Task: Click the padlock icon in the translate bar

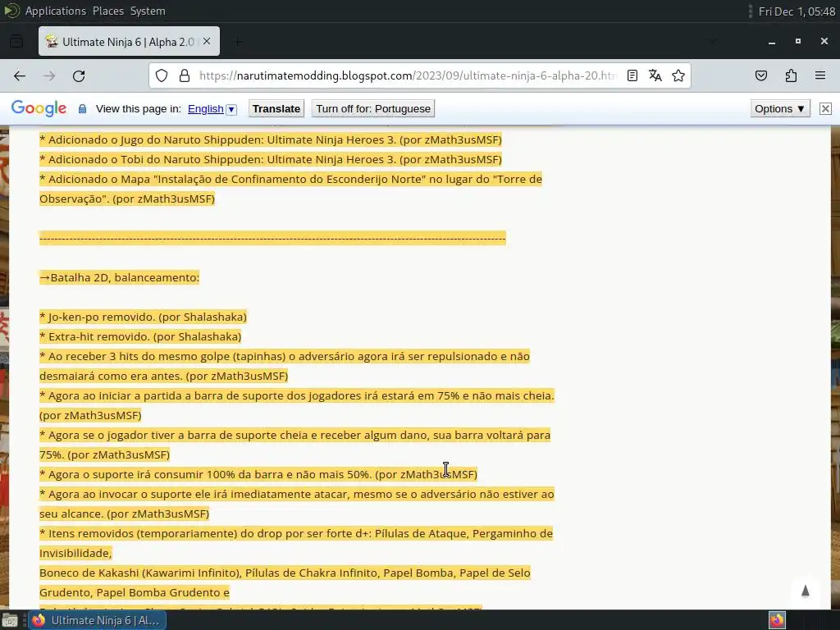Action: tap(83, 109)
